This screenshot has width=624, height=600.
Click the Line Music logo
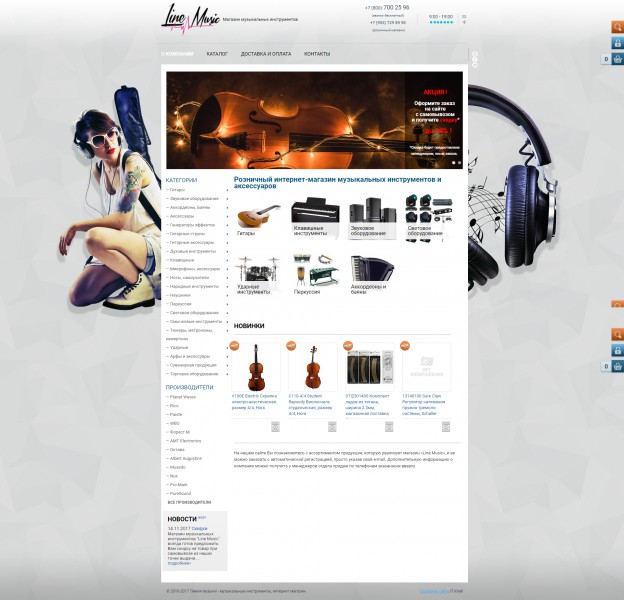click(x=190, y=18)
